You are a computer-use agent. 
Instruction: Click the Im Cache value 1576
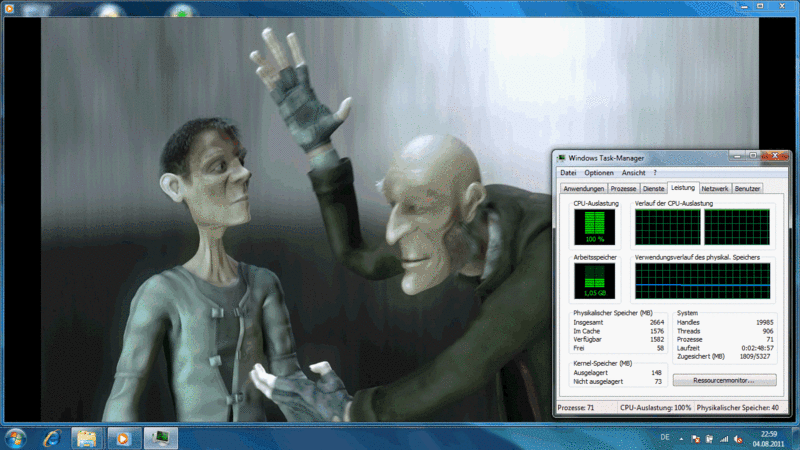pyautogui.click(x=657, y=331)
